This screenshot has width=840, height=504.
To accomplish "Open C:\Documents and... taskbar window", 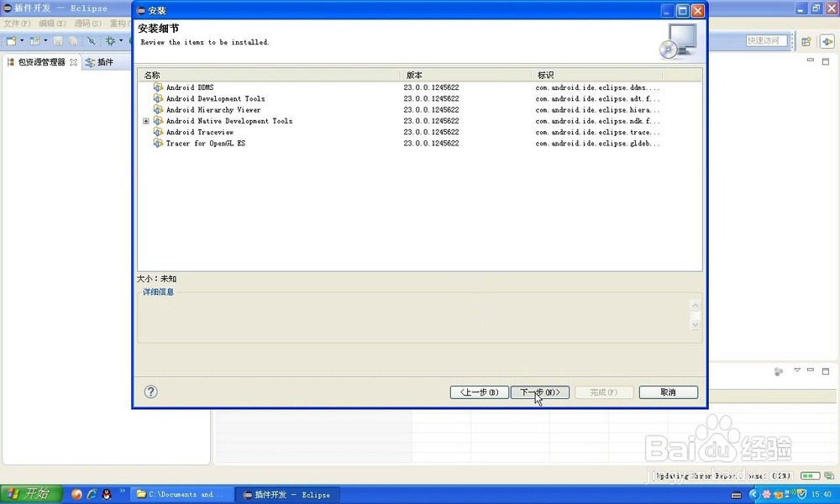I will (x=182, y=495).
